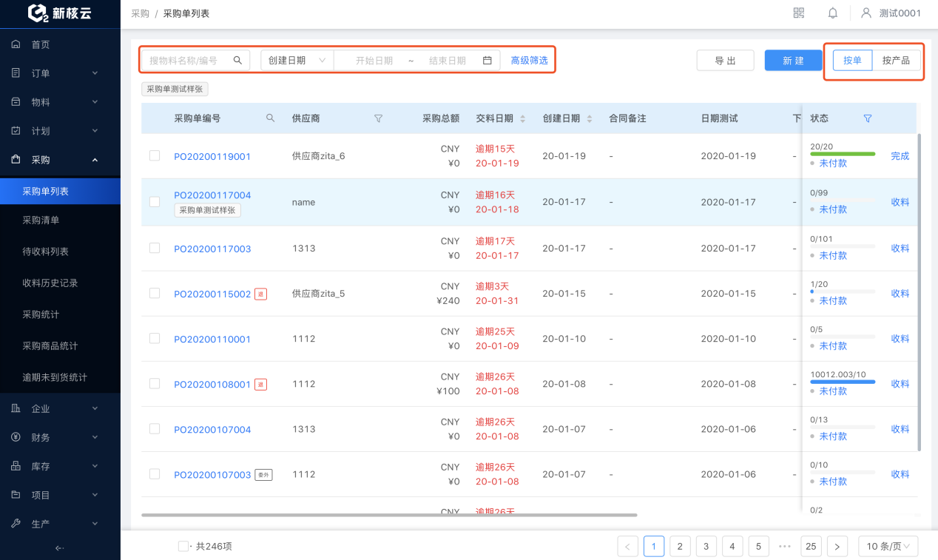Click the 新建 button
The height and width of the screenshot is (560, 938).
coord(794,61)
